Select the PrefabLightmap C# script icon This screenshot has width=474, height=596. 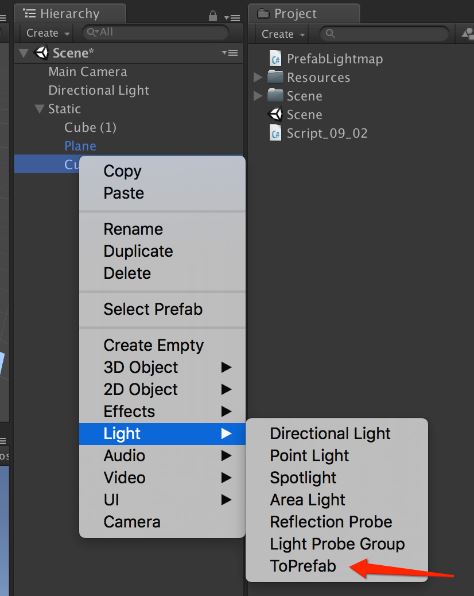(x=275, y=59)
